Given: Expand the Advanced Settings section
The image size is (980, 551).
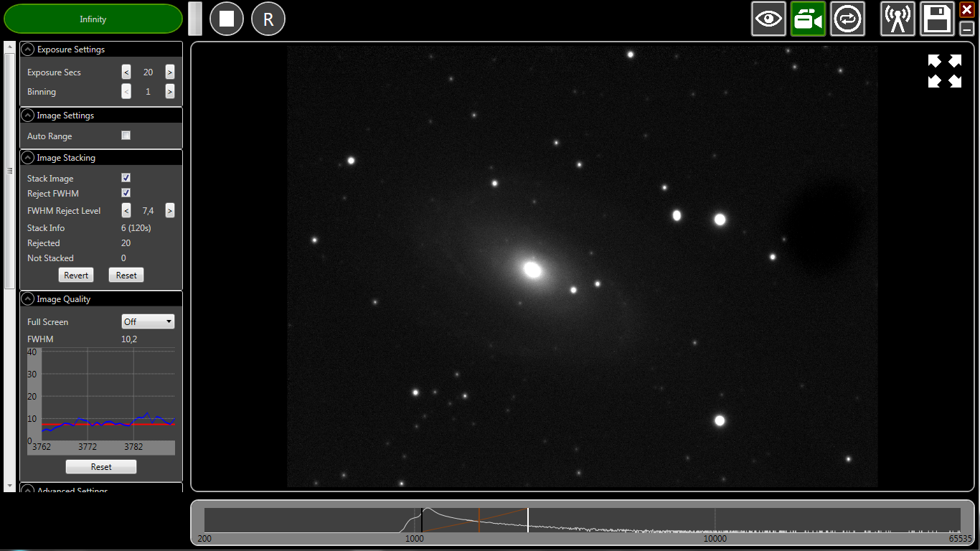Looking at the screenshot, I should [x=28, y=490].
